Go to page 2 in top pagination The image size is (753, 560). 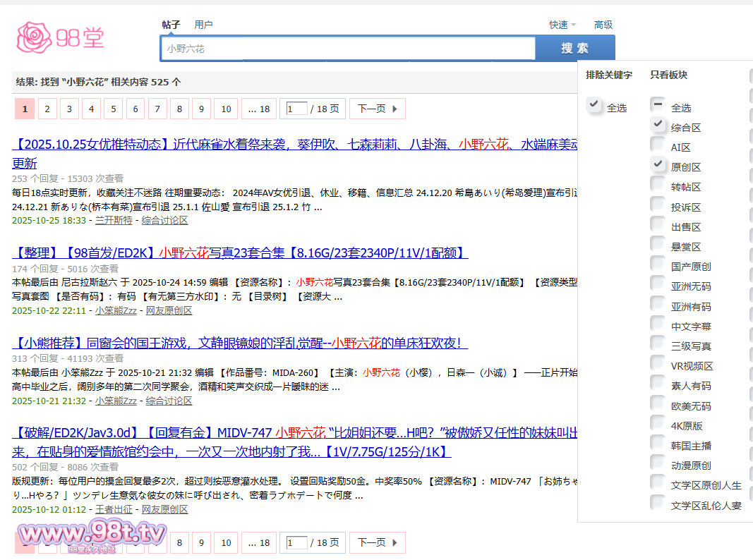[x=47, y=109]
